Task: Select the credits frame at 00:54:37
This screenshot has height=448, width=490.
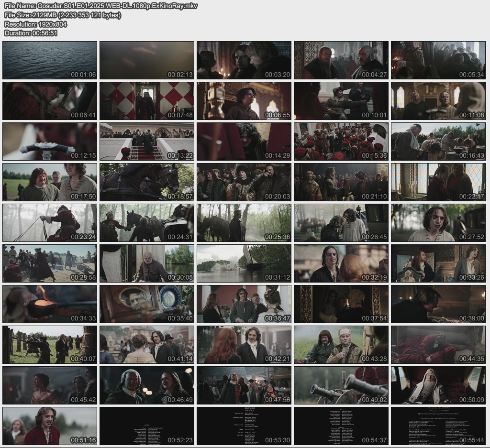Action: pyautogui.click(x=341, y=426)
